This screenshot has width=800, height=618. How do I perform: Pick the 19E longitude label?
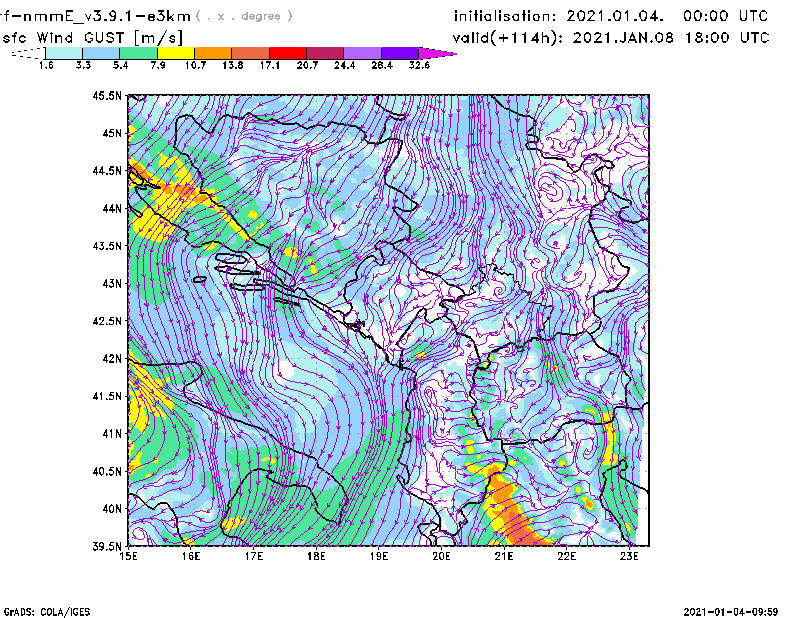(x=379, y=556)
